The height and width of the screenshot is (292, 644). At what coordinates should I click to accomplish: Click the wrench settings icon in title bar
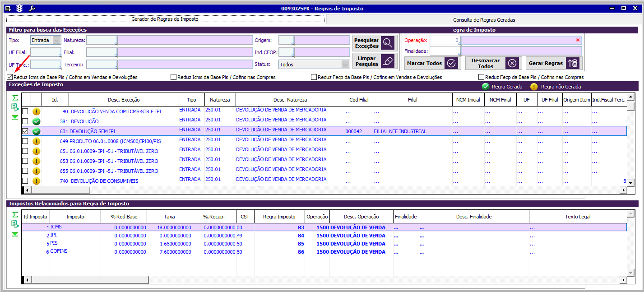point(32,8)
